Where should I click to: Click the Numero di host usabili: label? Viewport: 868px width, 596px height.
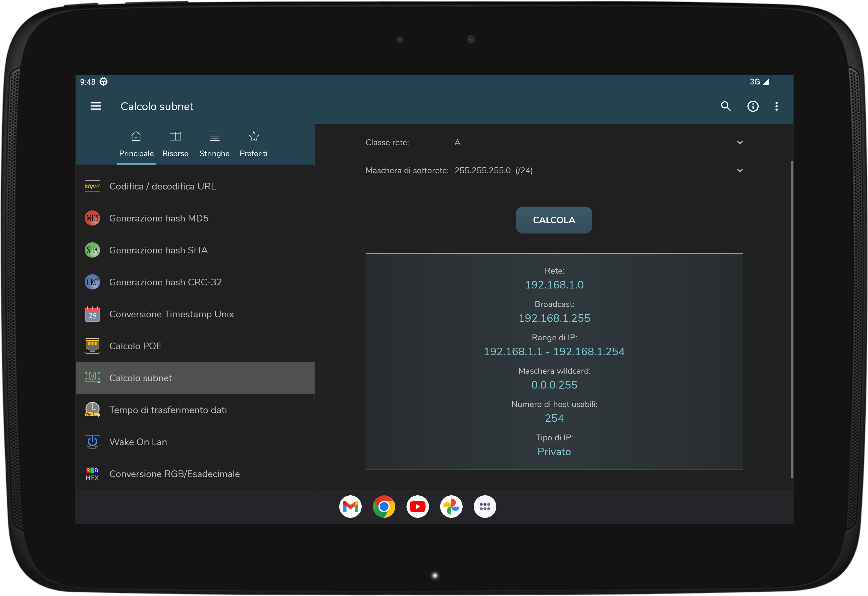tap(554, 405)
